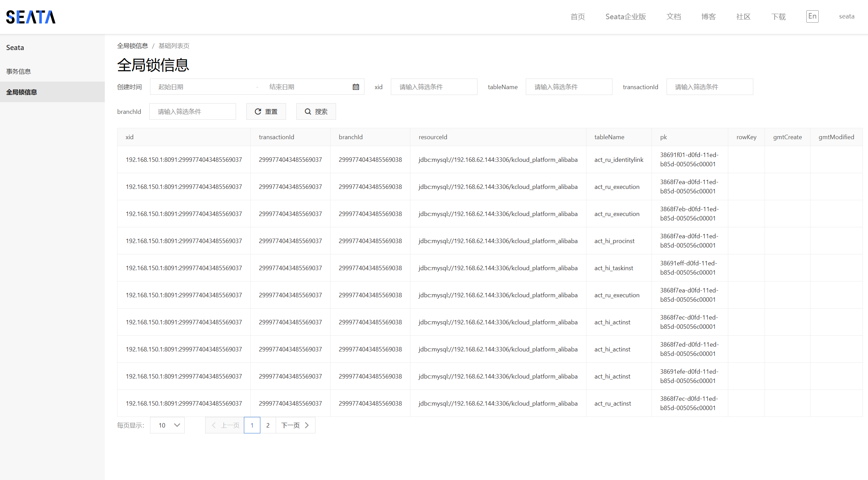The height and width of the screenshot is (480, 868).
Task: Click the search magnifier icon
Action: click(x=308, y=111)
